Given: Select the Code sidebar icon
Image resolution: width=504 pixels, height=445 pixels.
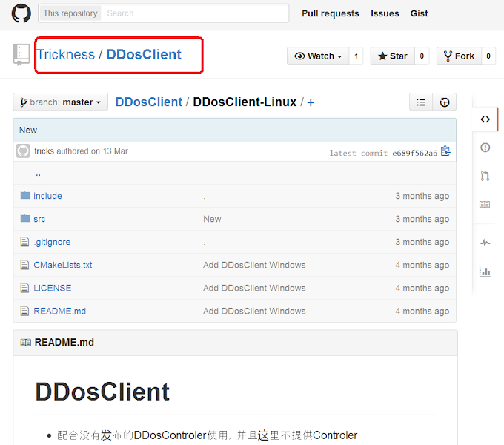Looking at the screenshot, I should coord(485,119).
